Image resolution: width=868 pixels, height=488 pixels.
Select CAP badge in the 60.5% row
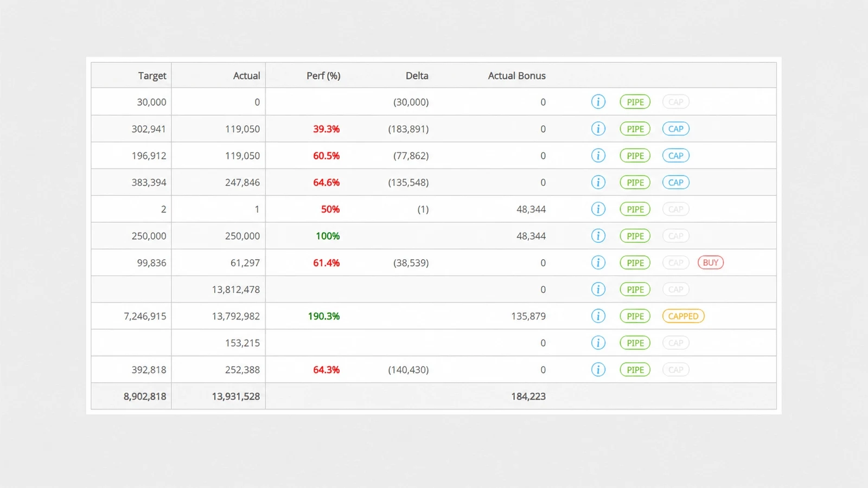[x=675, y=156]
